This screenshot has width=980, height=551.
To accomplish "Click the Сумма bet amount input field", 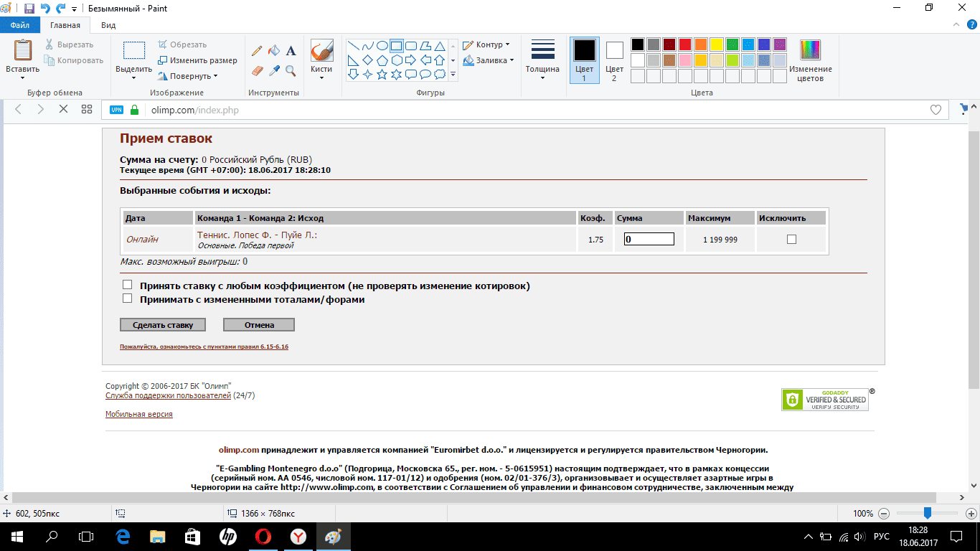I will coord(649,240).
